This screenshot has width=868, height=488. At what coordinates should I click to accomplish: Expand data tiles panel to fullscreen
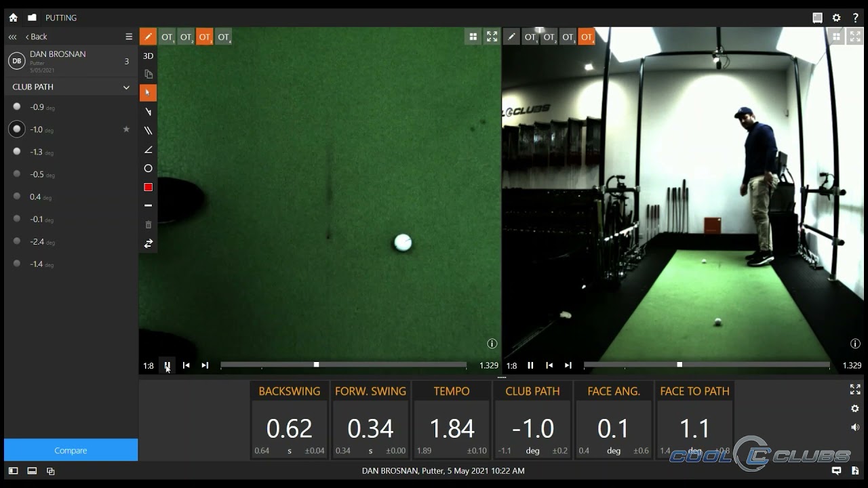point(855,389)
